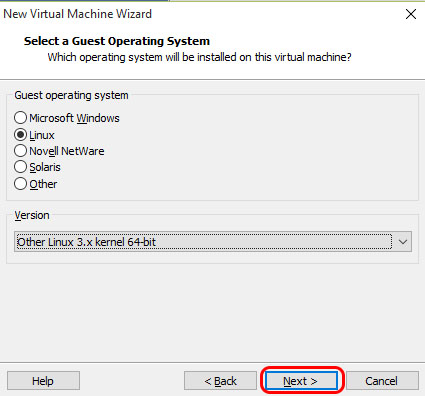Screen dimensions: 425x396
Task: Select the Microsoft Windows radio button
Action: (20, 118)
